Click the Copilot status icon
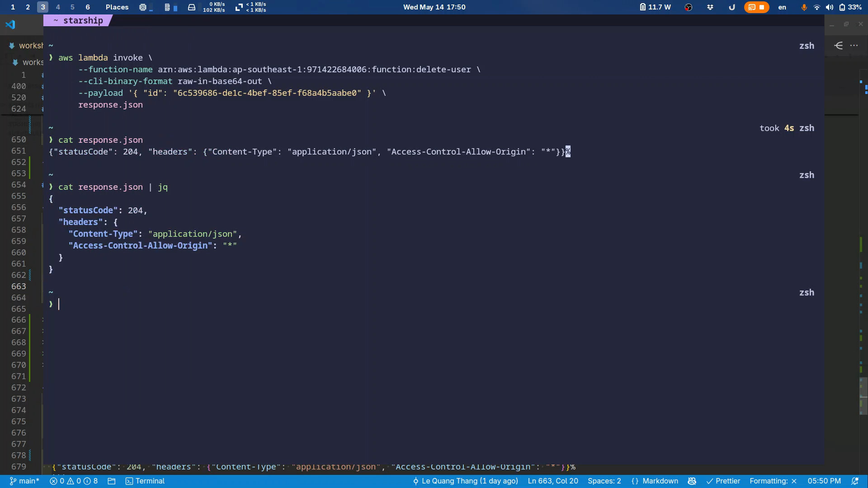This screenshot has height=488, width=868. [x=692, y=481]
